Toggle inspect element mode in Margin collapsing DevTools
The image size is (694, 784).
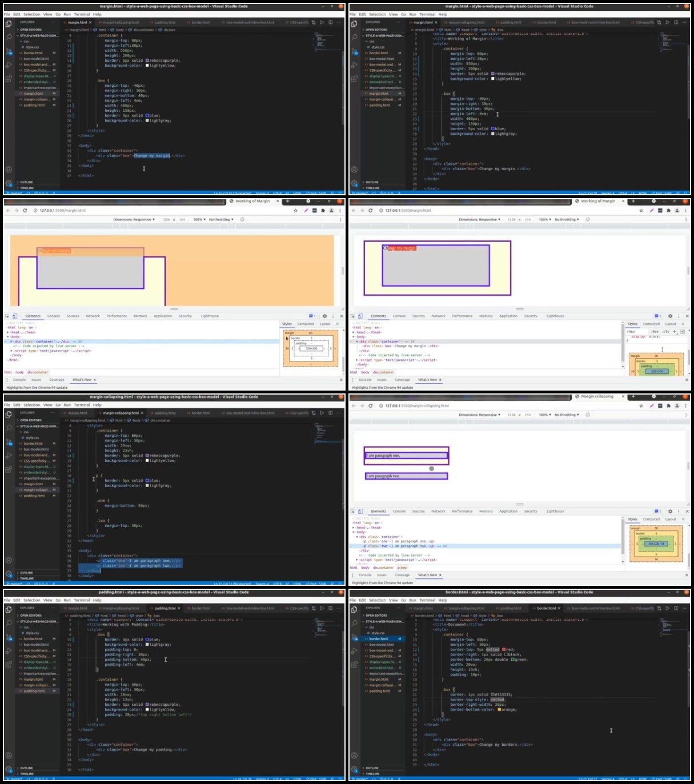point(354,511)
